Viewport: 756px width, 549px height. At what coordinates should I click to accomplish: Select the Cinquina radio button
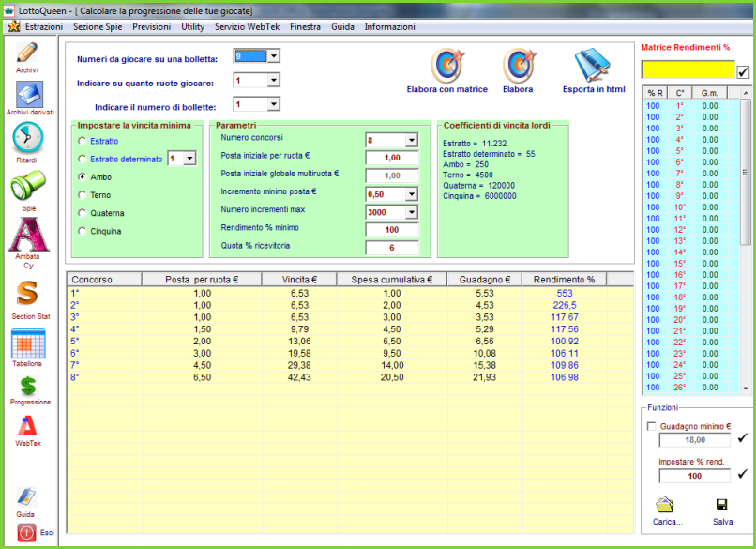[82, 231]
